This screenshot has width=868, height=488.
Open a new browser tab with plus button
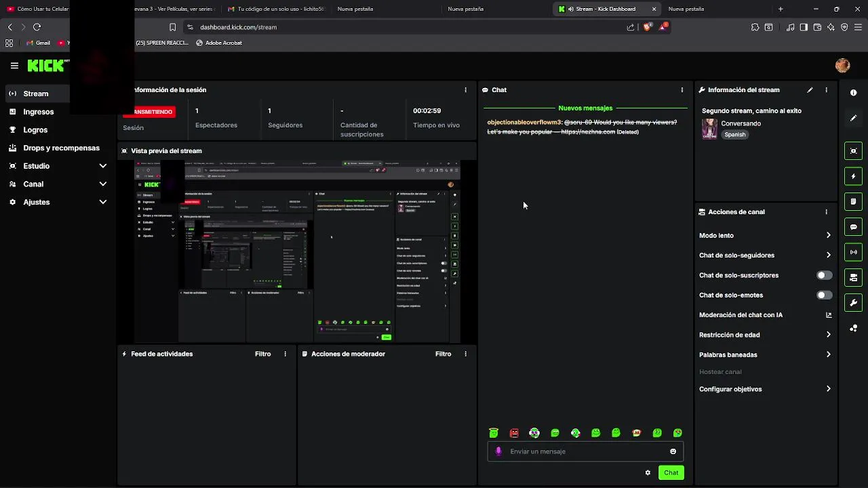point(781,9)
